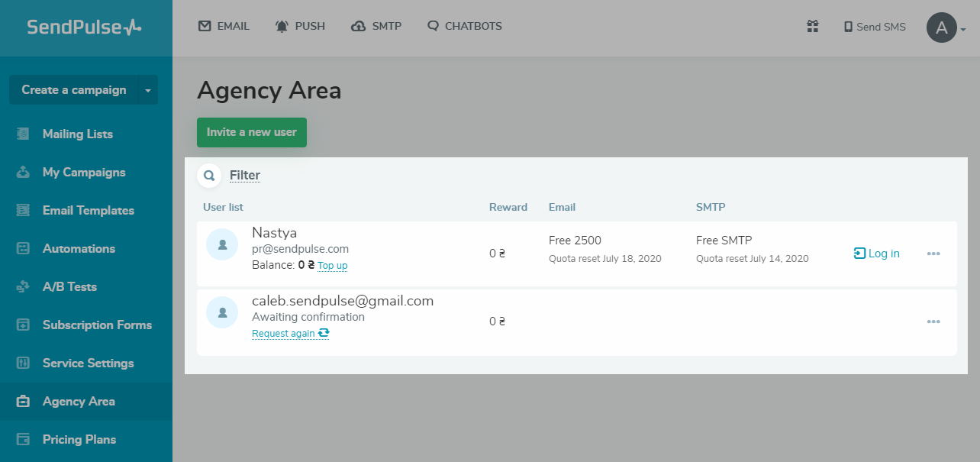This screenshot has width=980, height=462.
Task: Click the SendPulse logo
Action: click(84, 27)
